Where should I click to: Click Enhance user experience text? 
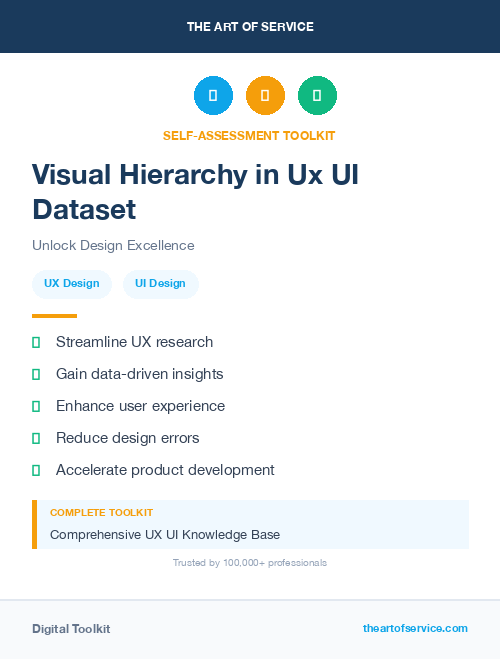pos(140,406)
